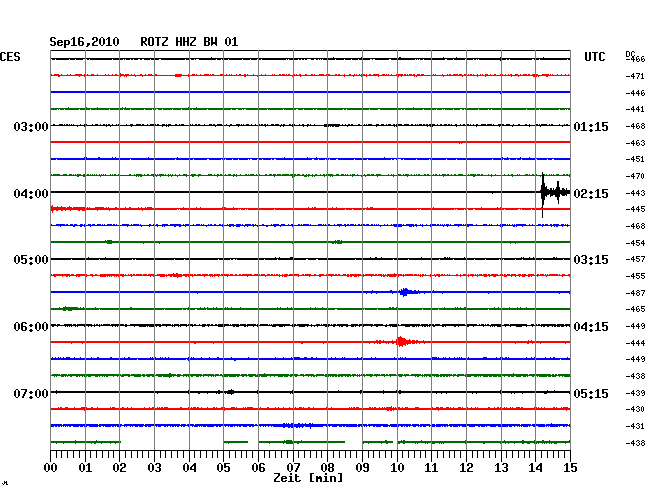Click the Zeit [min] axis title
Image resolution: width=650 pixels, height=494 pixels.
point(308,478)
